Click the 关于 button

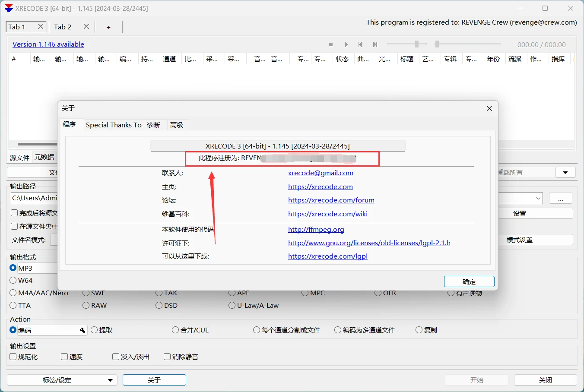pyautogui.click(x=154, y=380)
